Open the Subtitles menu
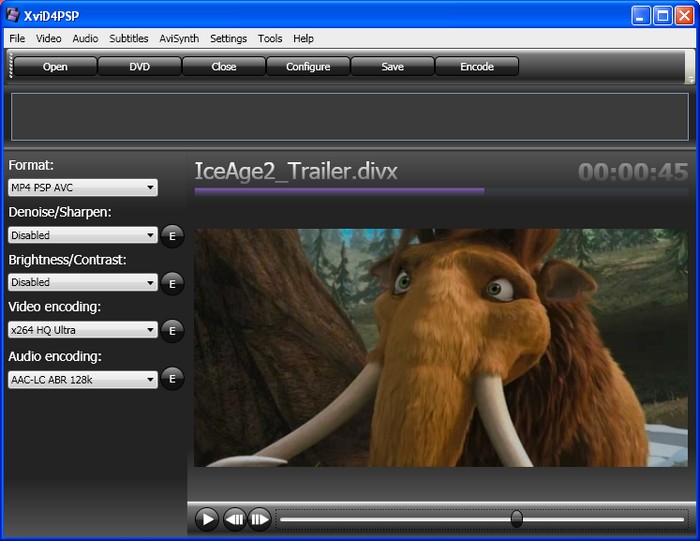The width and height of the screenshot is (700, 541). click(x=128, y=38)
